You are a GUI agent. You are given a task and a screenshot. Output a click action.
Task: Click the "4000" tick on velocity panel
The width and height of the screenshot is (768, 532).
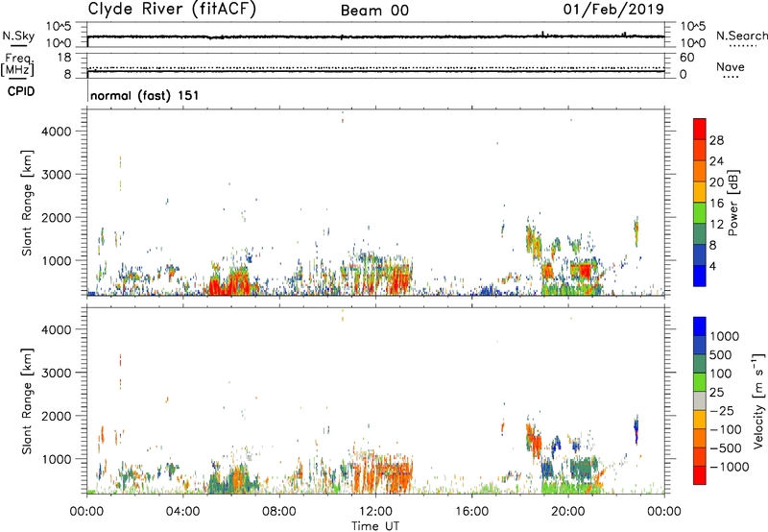(x=57, y=329)
